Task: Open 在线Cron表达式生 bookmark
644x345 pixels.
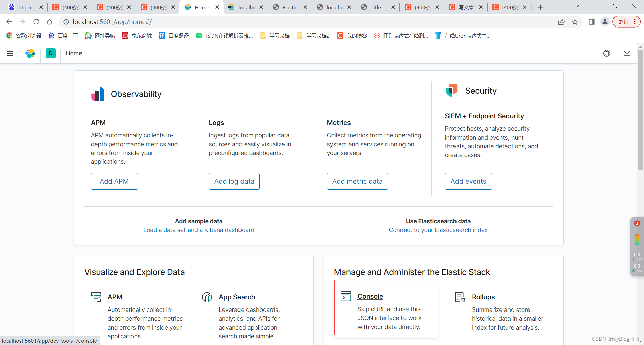Action: pos(463,36)
